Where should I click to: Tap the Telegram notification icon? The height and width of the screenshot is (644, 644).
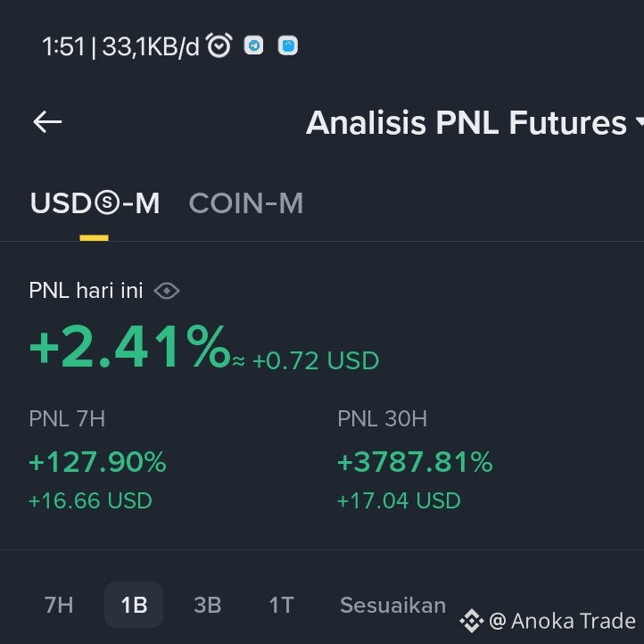point(253,45)
